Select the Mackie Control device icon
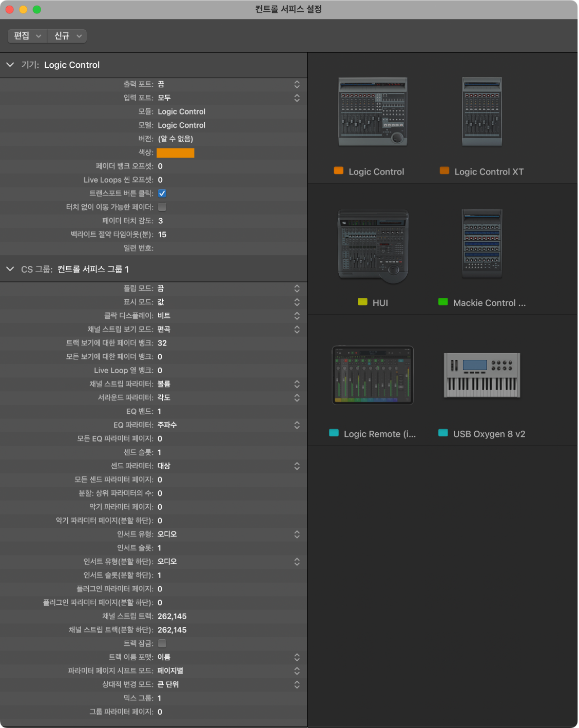Image resolution: width=579 pixels, height=728 pixels. tap(482, 244)
